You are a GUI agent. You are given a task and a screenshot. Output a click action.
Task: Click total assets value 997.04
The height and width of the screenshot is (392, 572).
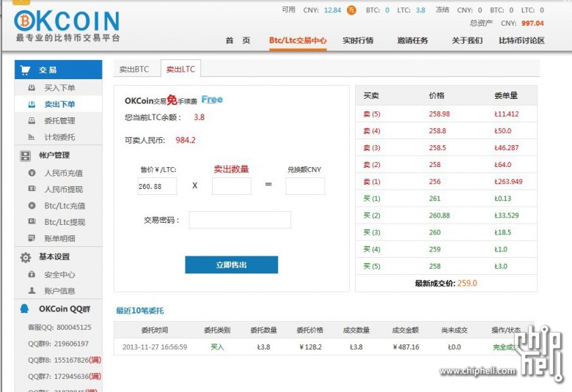click(532, 23)
